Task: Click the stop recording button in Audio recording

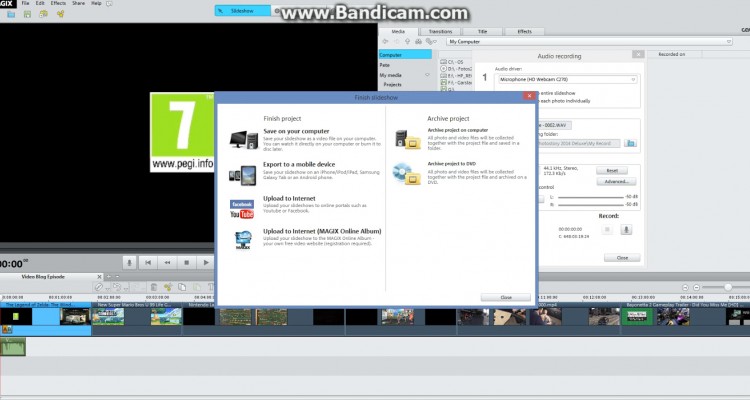Action: point(607,230)
